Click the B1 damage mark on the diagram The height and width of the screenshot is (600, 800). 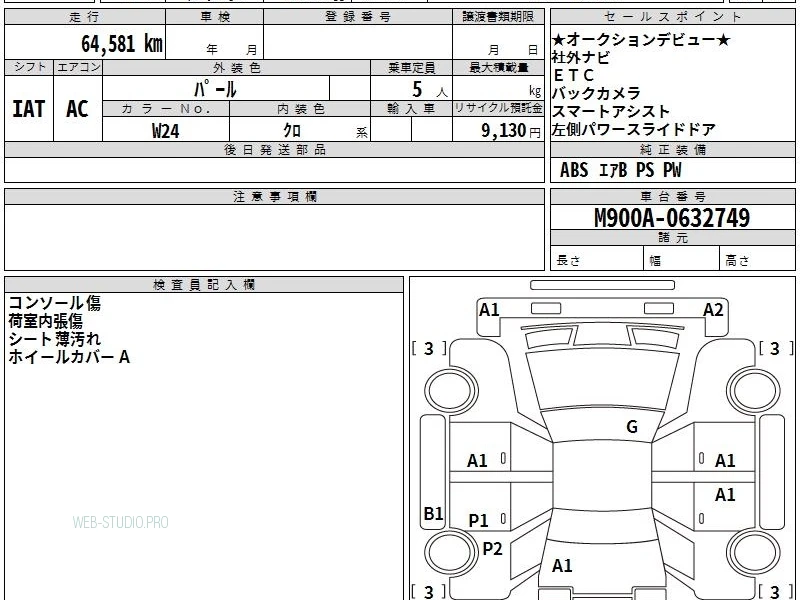434,513
